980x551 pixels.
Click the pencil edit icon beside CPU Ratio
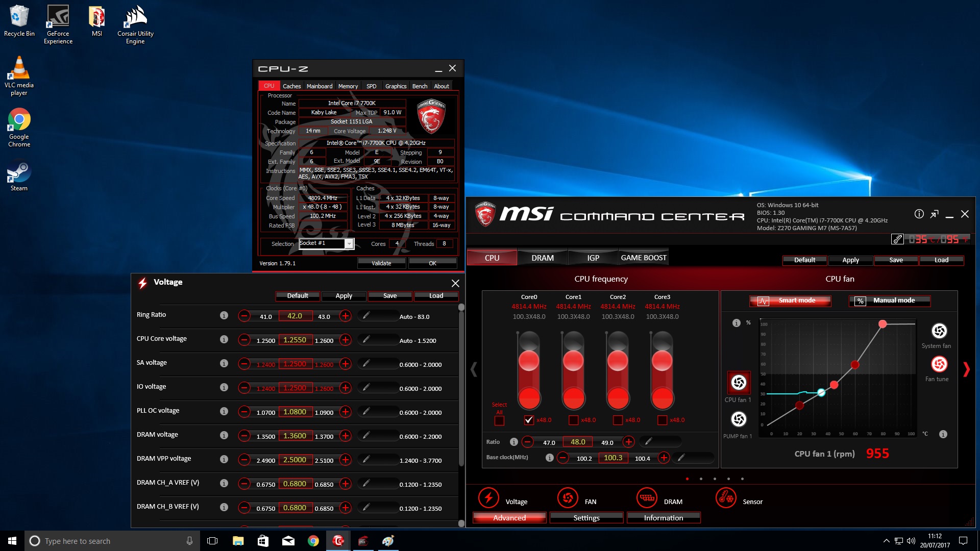(648, 441)
